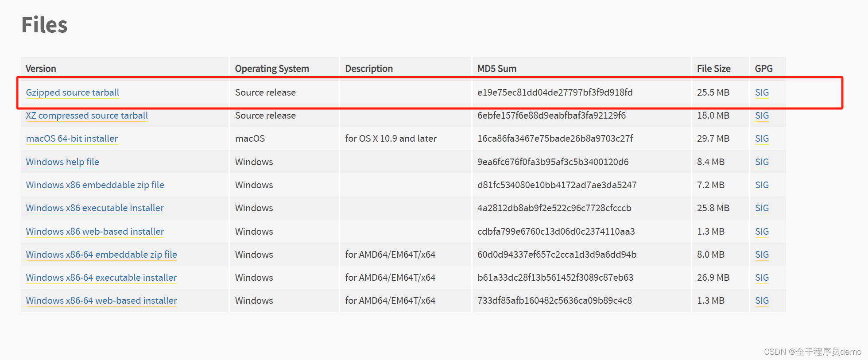This screenshot has width=868, height=360.
Task: Select MD5 sum d81fc534080e10bb4172ad7ae3da5247
Action: click(557, 185)
